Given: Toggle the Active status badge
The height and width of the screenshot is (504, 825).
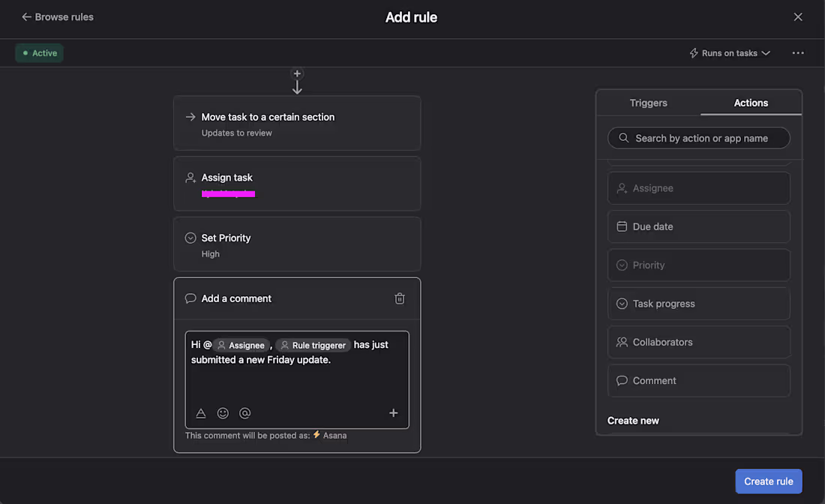Looking at the screenshot, I should [x=38, y=53].
